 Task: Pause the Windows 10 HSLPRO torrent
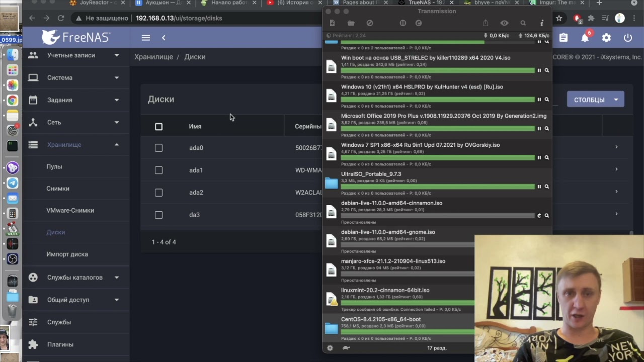pos(539,100)
